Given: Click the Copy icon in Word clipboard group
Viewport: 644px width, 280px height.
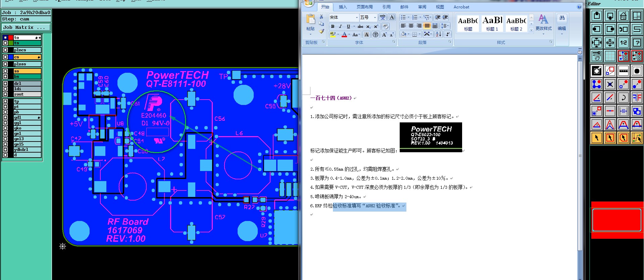Looking at the screenshot, I should pyautogui.click(x=321, y=24).
